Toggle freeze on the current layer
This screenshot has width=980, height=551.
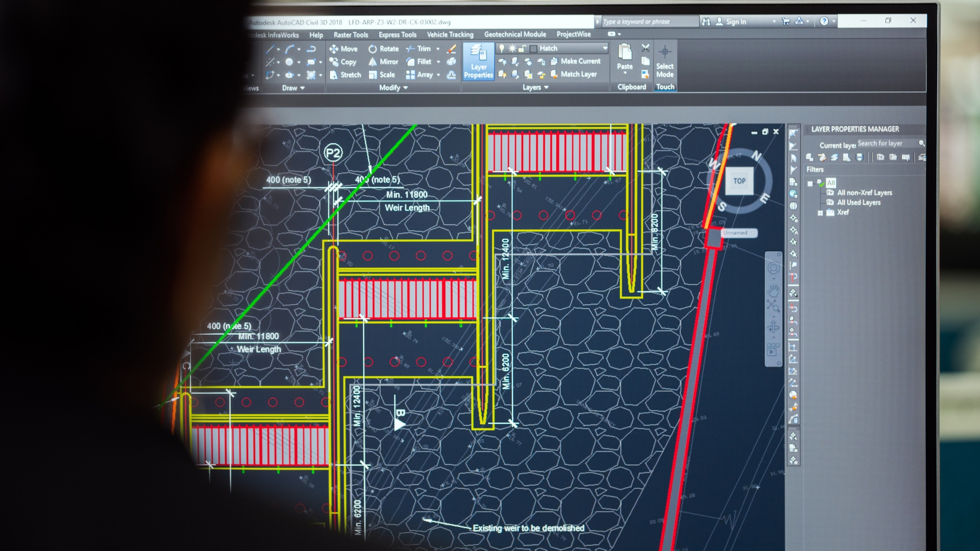tap(512, 48)
